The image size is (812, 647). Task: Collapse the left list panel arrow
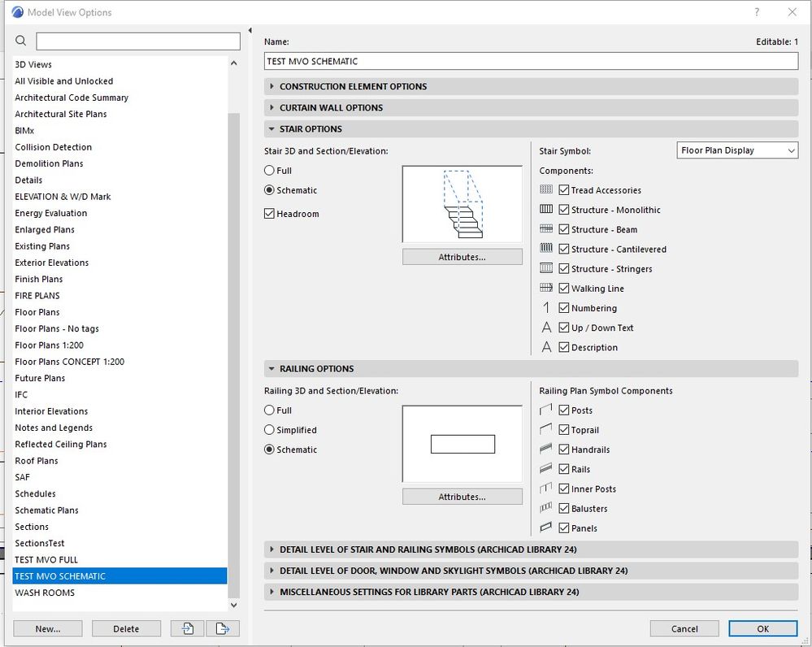coord(250,31)
